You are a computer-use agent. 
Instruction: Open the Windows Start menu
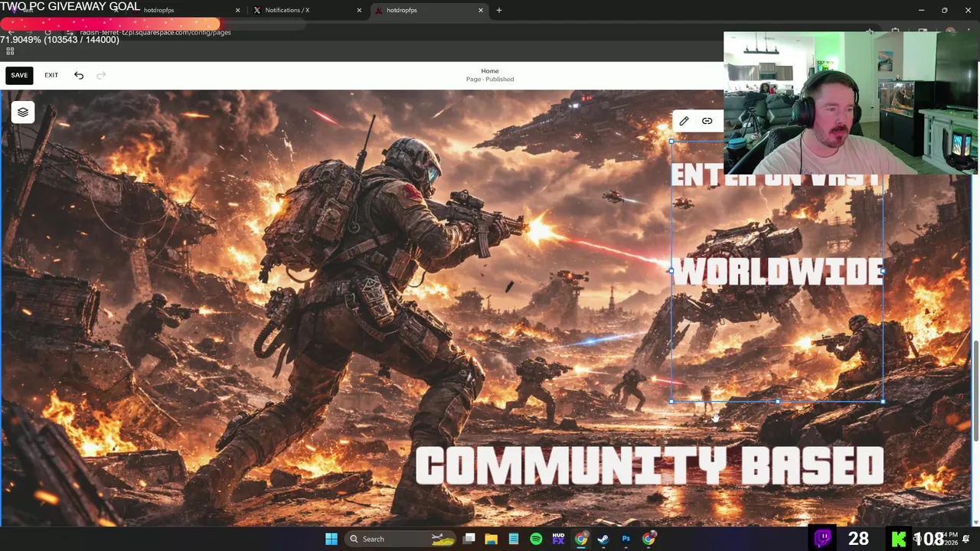(x=332, y=539)
